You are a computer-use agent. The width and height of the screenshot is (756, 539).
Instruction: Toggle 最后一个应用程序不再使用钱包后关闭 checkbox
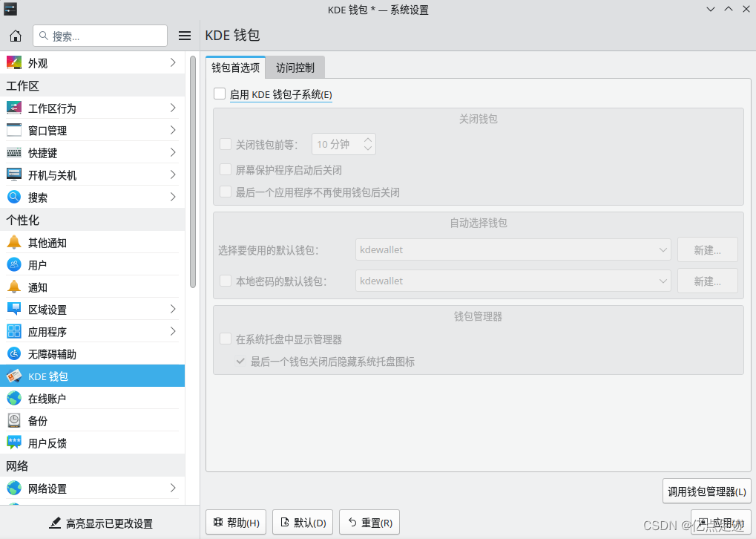[225, 192]
